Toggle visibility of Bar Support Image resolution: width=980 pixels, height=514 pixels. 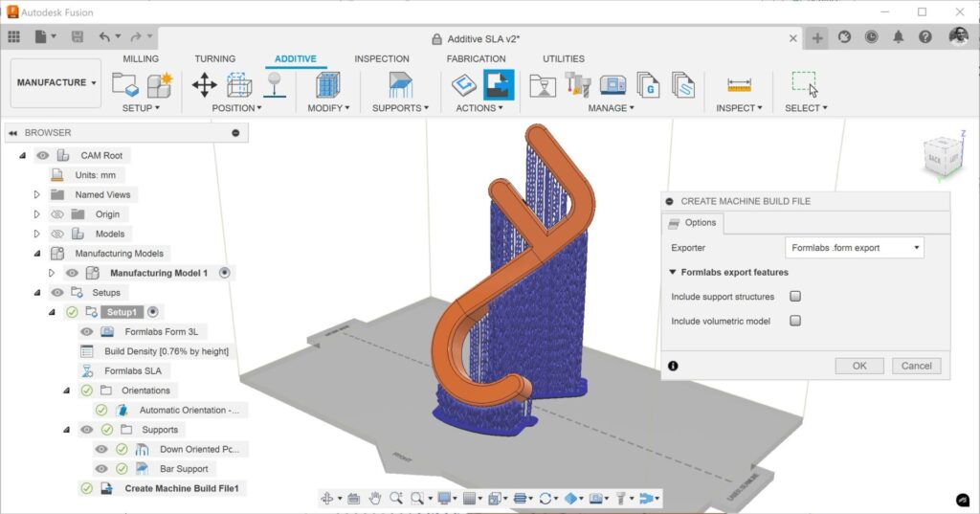pos(100,468)
